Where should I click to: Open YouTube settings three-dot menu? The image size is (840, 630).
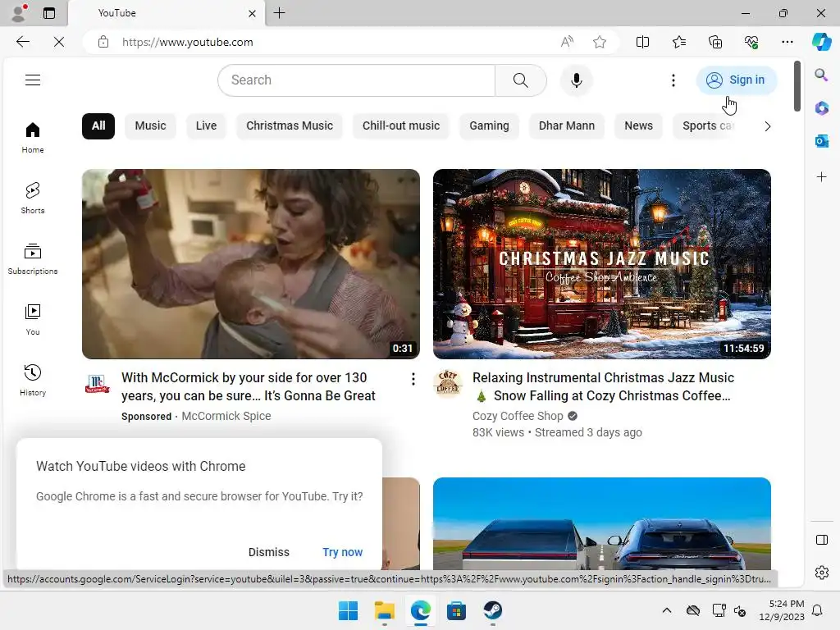click(x=673, y=80)
